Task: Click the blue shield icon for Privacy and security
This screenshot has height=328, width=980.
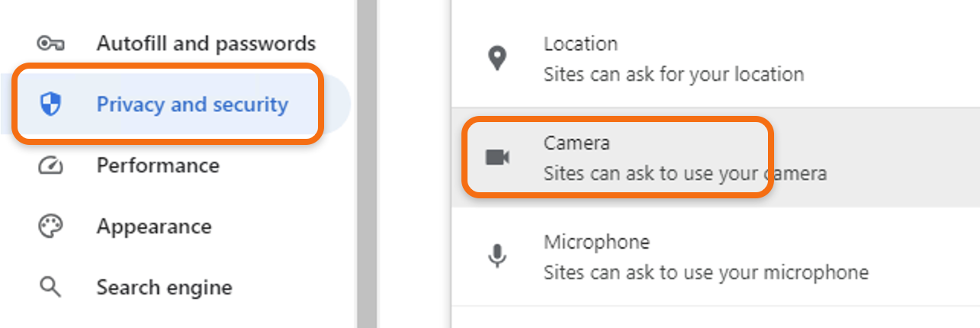Action: (x=50, y=105)
